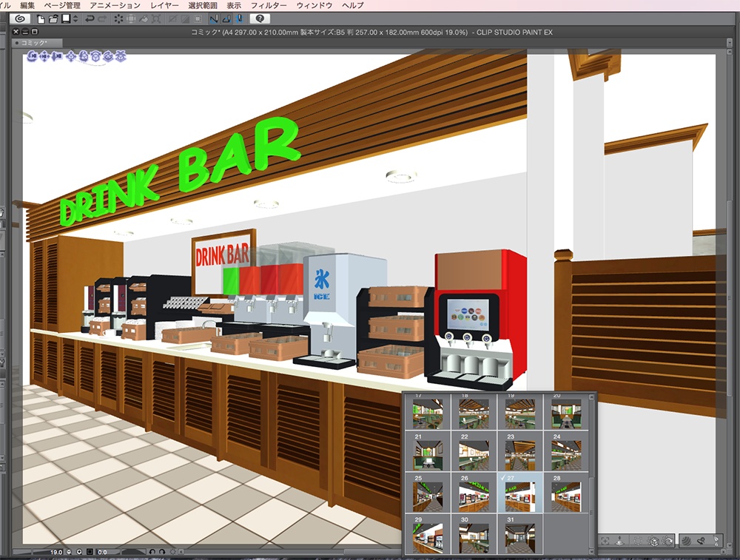The height and width of the screenshot is (560, 740).
Task: Open the ページ管理 menu
Action: tap(62, 6)
